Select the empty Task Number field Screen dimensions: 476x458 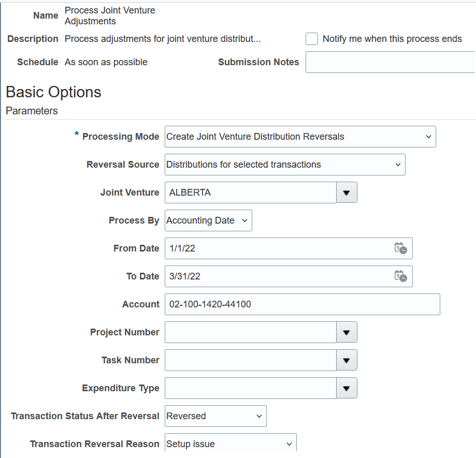251,360
